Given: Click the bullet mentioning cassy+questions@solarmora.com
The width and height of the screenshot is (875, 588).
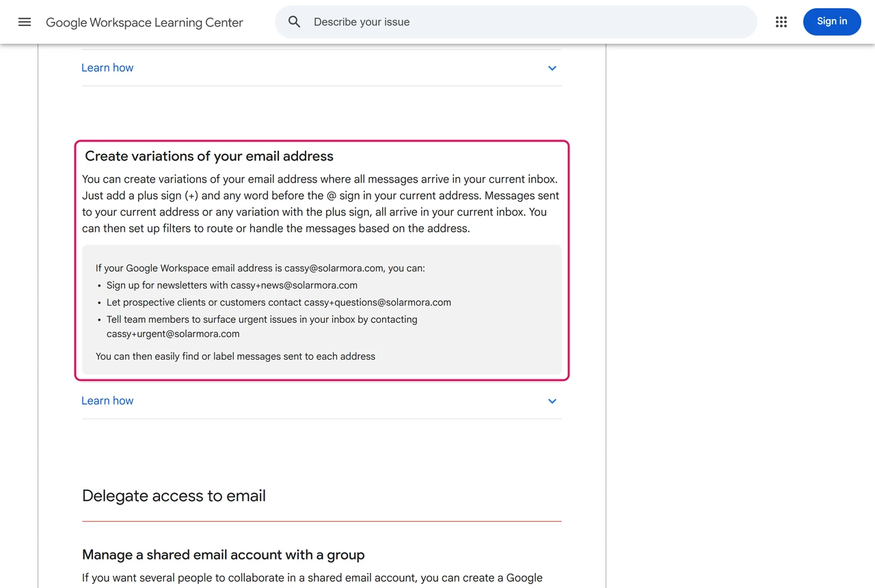Looking at the screenshot, I should click(279, 302).
